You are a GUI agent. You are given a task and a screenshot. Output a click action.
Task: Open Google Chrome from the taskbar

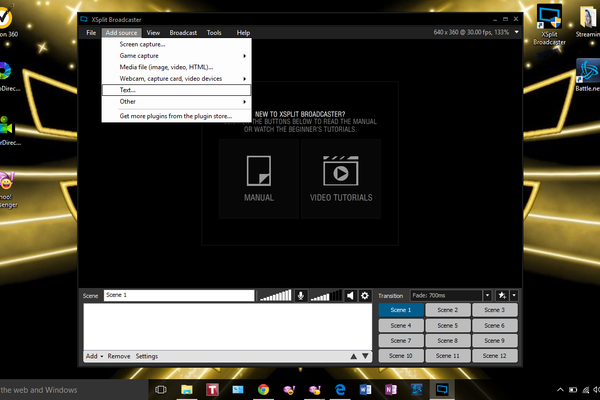(263, 389)
